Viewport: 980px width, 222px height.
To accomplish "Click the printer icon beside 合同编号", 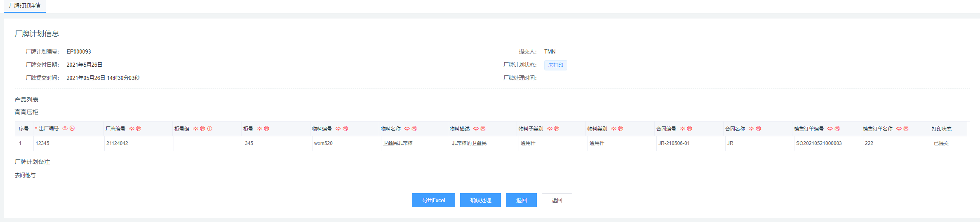I will point(690,129).
